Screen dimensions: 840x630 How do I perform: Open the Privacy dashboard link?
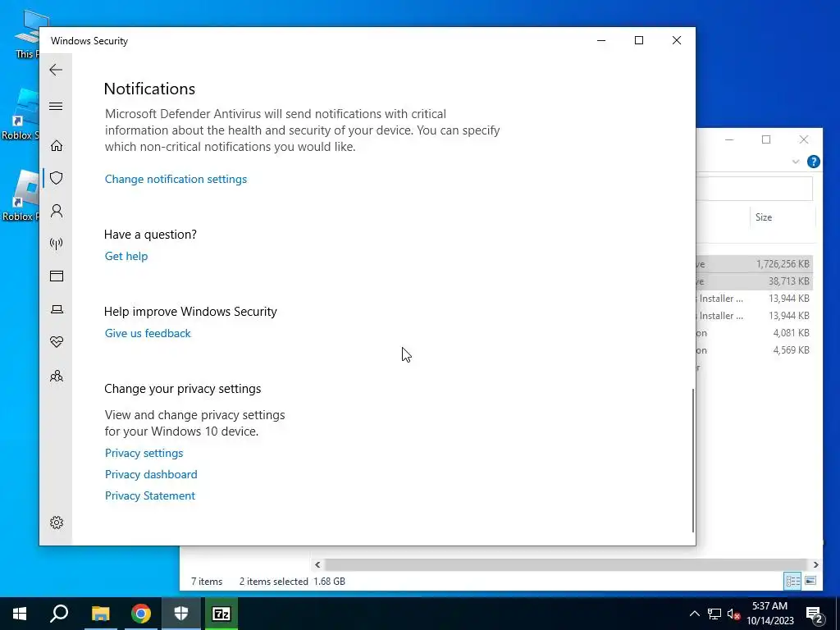[x=151, y=475]
